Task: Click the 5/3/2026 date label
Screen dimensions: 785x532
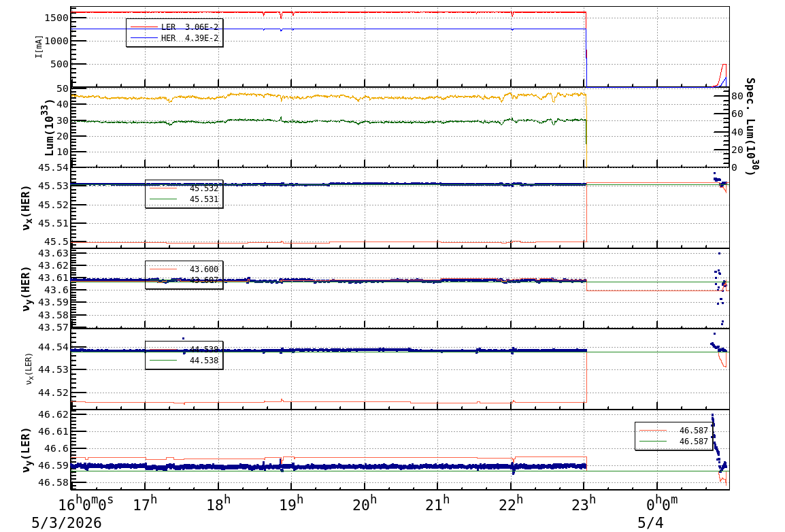Action: (66, 523)
